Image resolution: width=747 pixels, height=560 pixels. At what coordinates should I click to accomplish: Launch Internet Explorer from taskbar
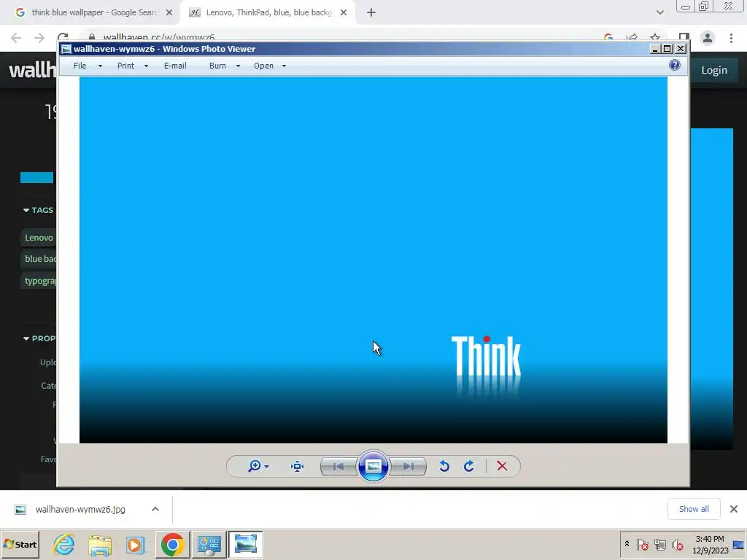click(64, 544)
